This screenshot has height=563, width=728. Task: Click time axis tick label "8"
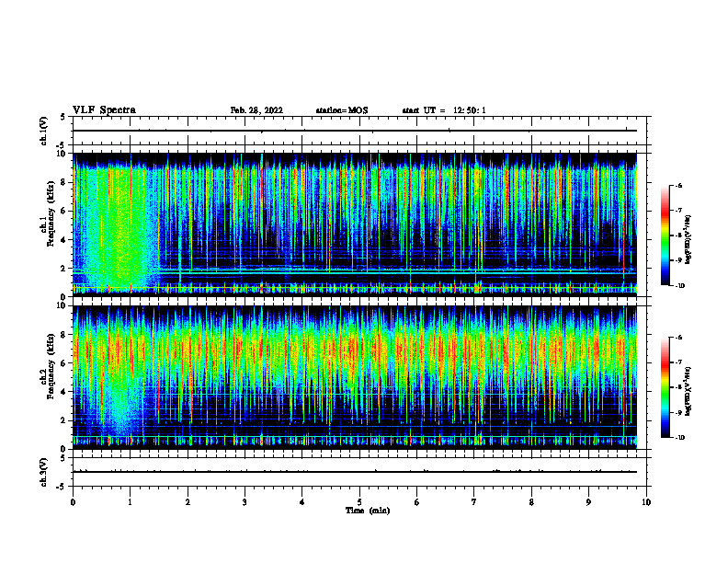click(x=531, y=502)
